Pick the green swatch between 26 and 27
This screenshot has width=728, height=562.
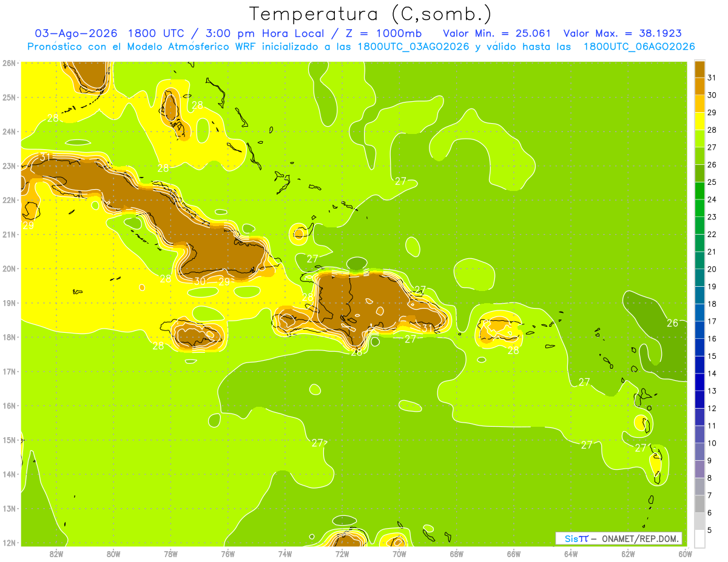click(700, 156)
